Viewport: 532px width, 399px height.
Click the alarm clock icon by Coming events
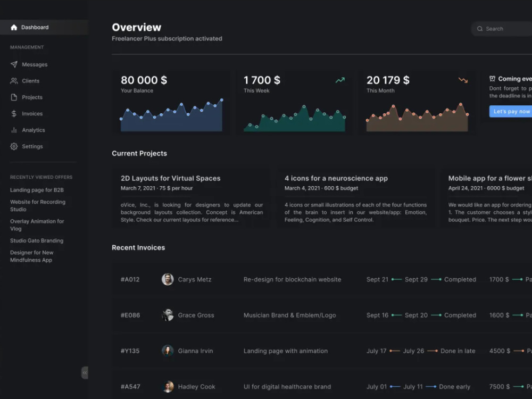(492, 79)
